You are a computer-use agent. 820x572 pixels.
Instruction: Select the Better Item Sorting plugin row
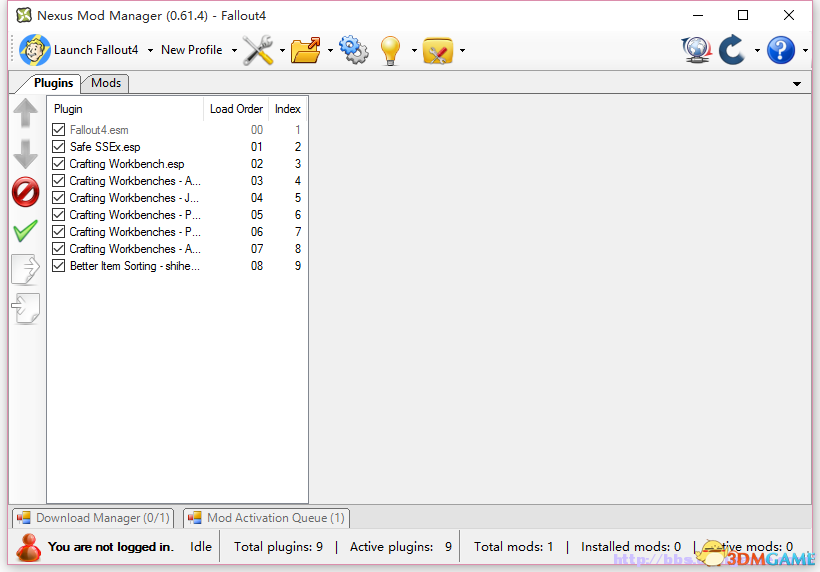(x=177, y=266)
